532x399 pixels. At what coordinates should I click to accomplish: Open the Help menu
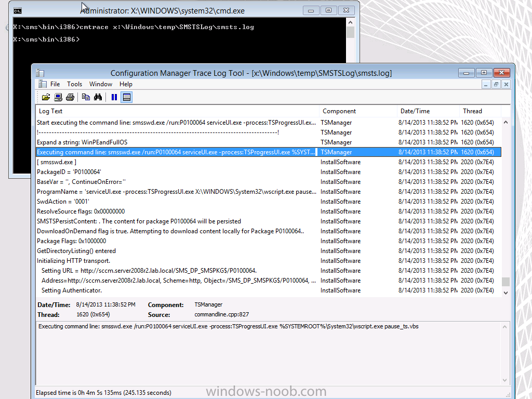pyautogui.click(x=126, y=84)
